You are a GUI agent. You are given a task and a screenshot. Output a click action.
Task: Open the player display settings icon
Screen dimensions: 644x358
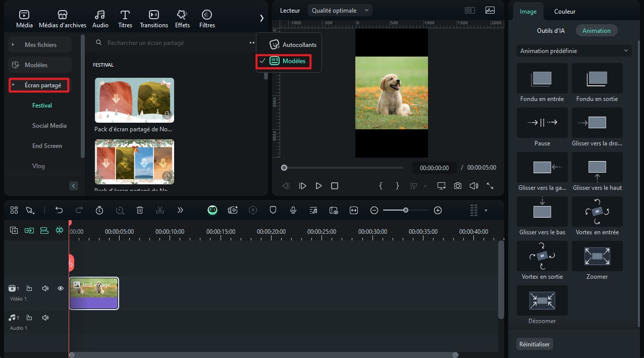pos(442,186)
